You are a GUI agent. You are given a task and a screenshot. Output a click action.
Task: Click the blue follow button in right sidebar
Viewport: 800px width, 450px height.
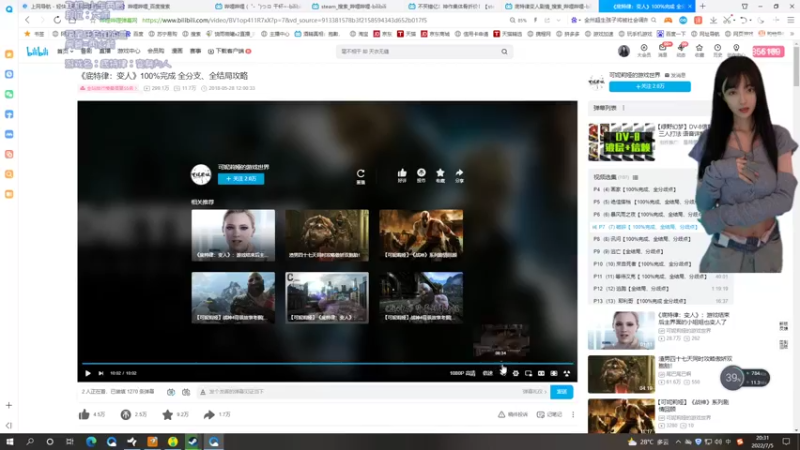click(649, 86)
